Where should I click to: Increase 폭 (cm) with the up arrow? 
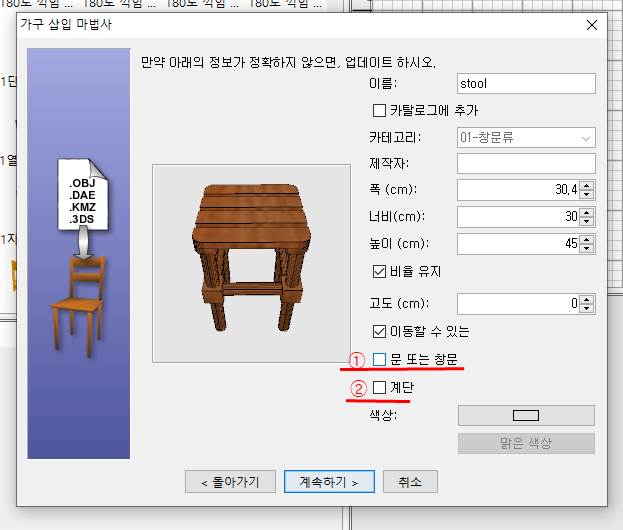point(587,185)
